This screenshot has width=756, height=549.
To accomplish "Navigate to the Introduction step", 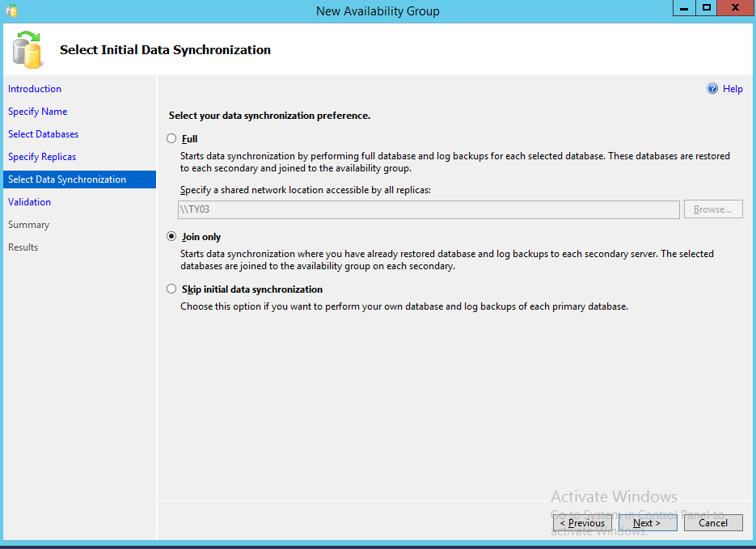I will click(x=35, y=89).
